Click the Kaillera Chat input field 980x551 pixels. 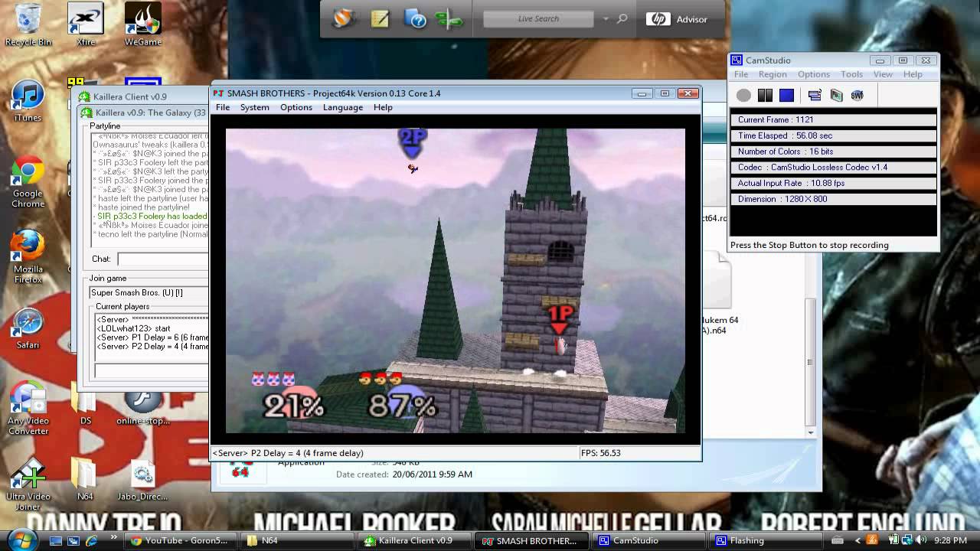(x=162, y=259)
